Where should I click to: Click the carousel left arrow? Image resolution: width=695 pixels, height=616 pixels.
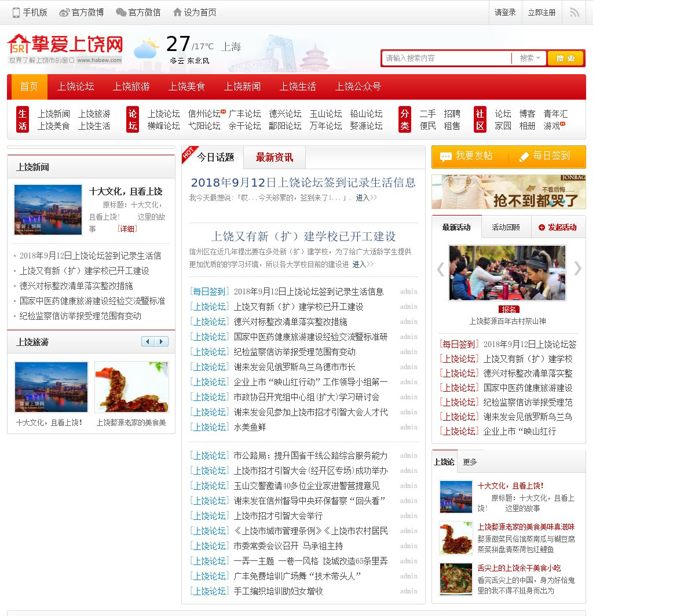point(441,269)
